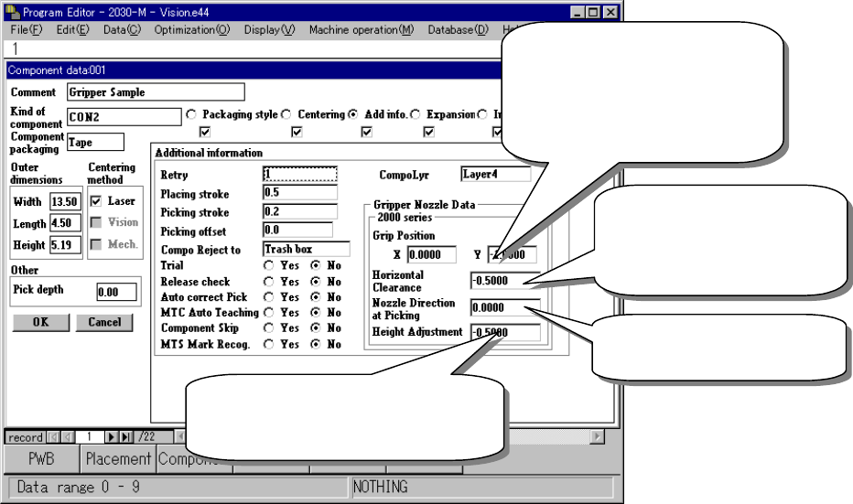Open the Data(C) menu

point(122,30)
